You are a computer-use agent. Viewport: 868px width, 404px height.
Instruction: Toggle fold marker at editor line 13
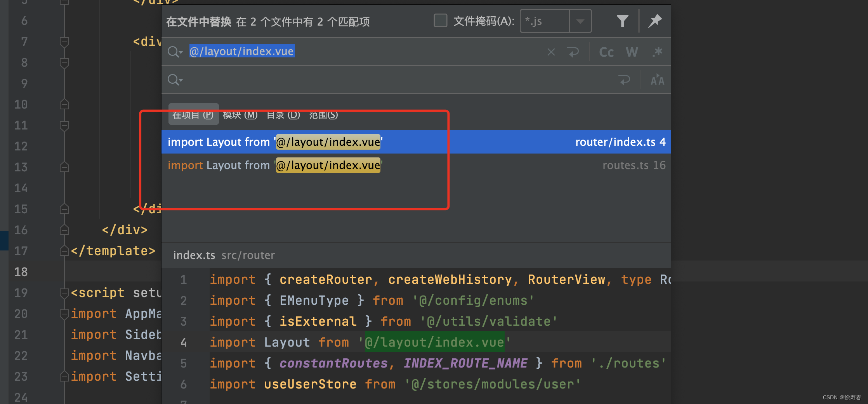64,167
